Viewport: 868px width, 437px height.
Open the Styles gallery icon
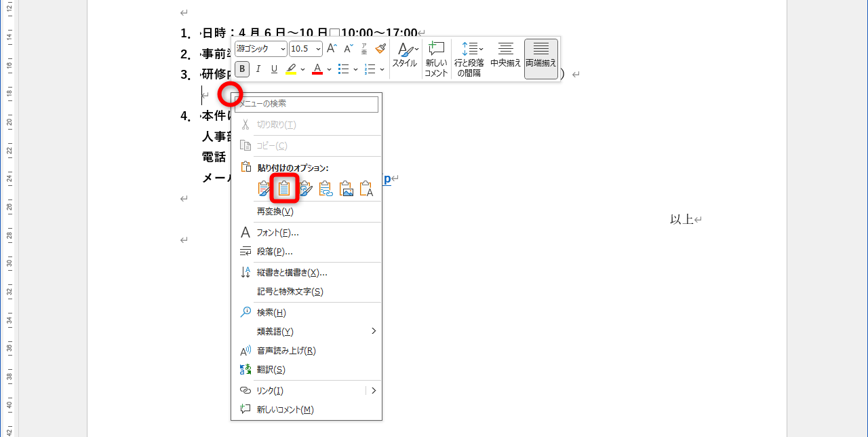click(407, 54)
